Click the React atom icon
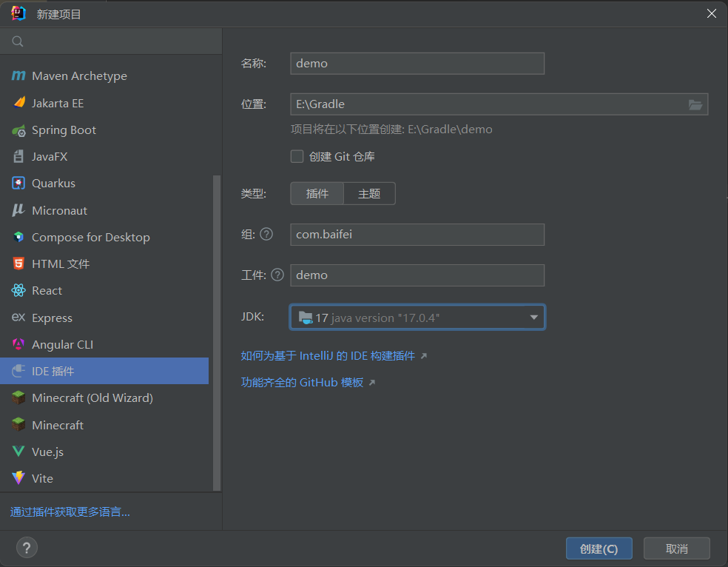The width and height of the screenshot is (728, 567). tap(18, 291)
